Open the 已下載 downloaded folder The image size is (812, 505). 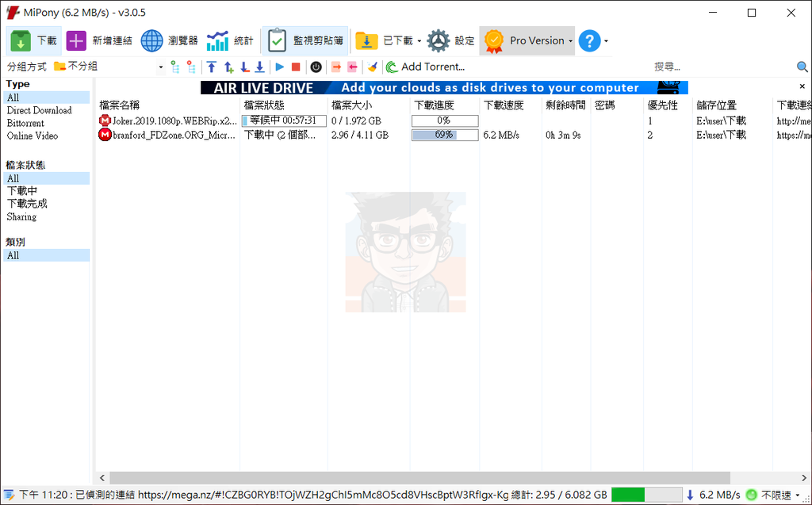384,41
